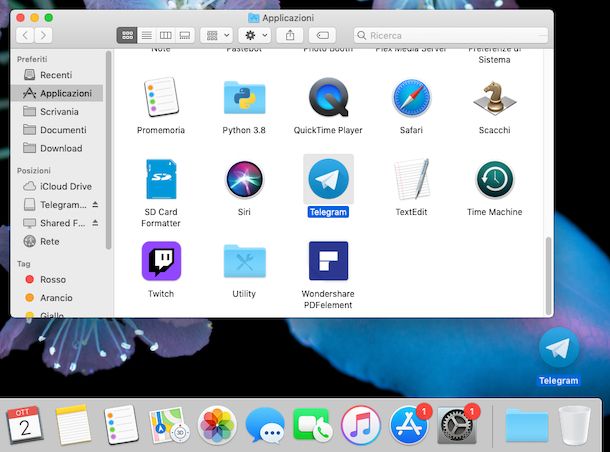Click the main file area scrollbar
This screenshot has width=610, height=452.
coord(549,275)
